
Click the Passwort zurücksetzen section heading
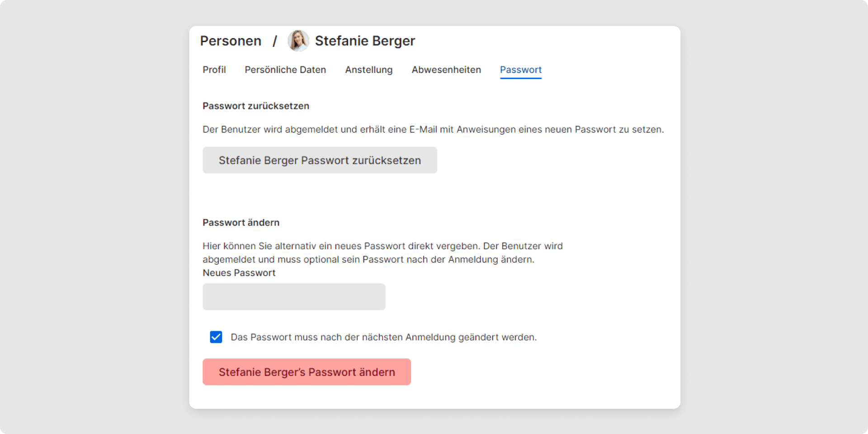pos(256,106)
